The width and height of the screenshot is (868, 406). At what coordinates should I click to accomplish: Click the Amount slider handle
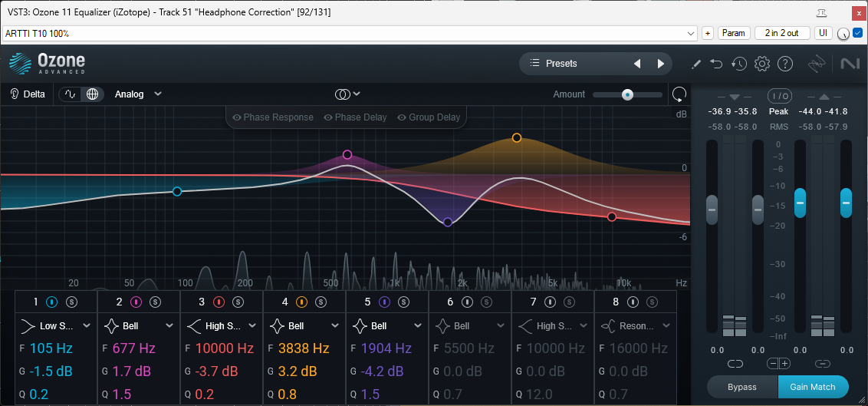(627, 94)
